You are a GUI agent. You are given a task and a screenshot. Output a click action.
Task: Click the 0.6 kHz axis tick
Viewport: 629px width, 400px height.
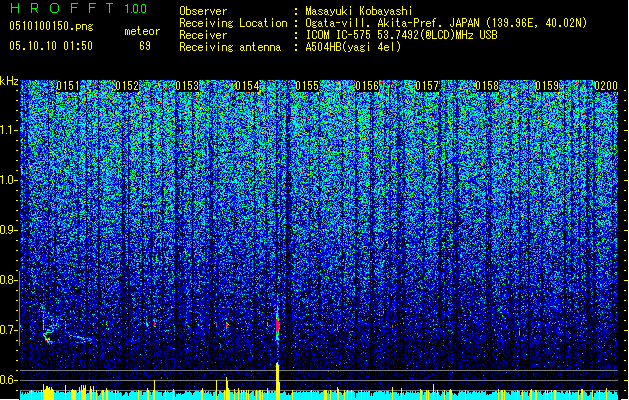click(x=9, y=380)
